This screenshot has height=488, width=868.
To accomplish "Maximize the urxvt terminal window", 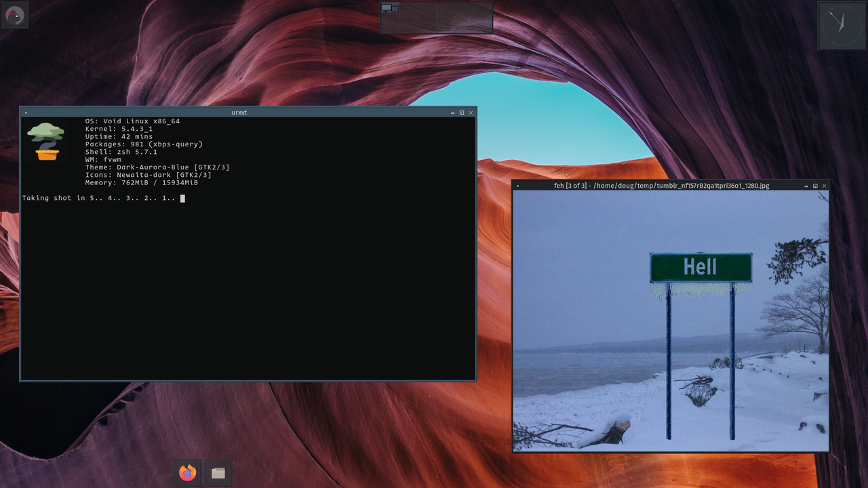I will [x=462, y=113].
